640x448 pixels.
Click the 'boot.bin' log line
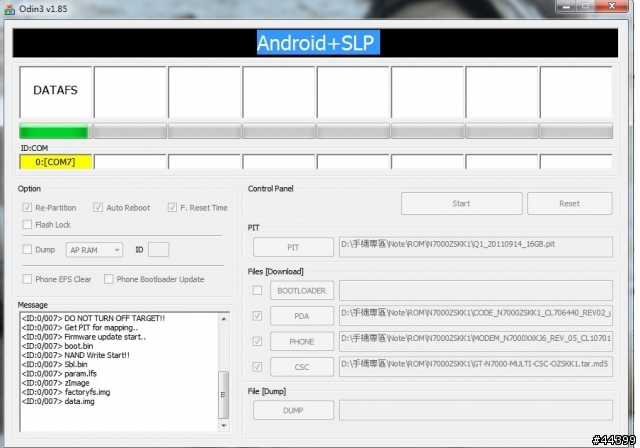click(57, 346)
